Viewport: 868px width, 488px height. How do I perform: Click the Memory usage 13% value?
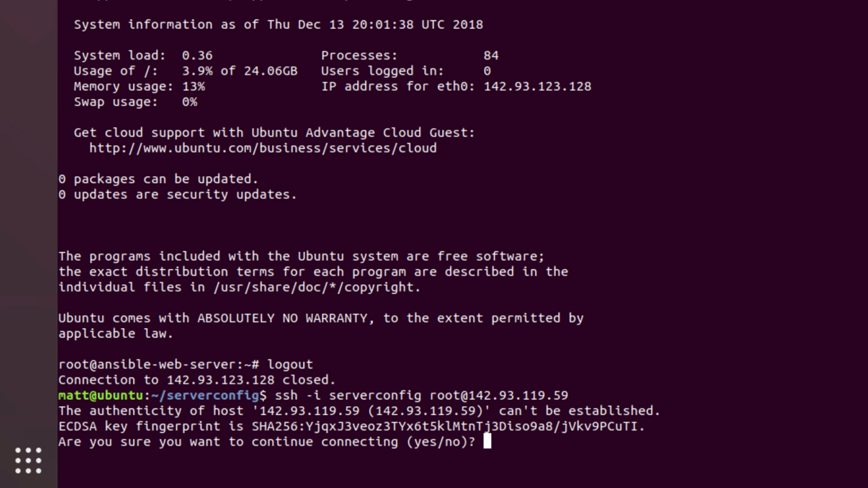(x=193, y=87)
